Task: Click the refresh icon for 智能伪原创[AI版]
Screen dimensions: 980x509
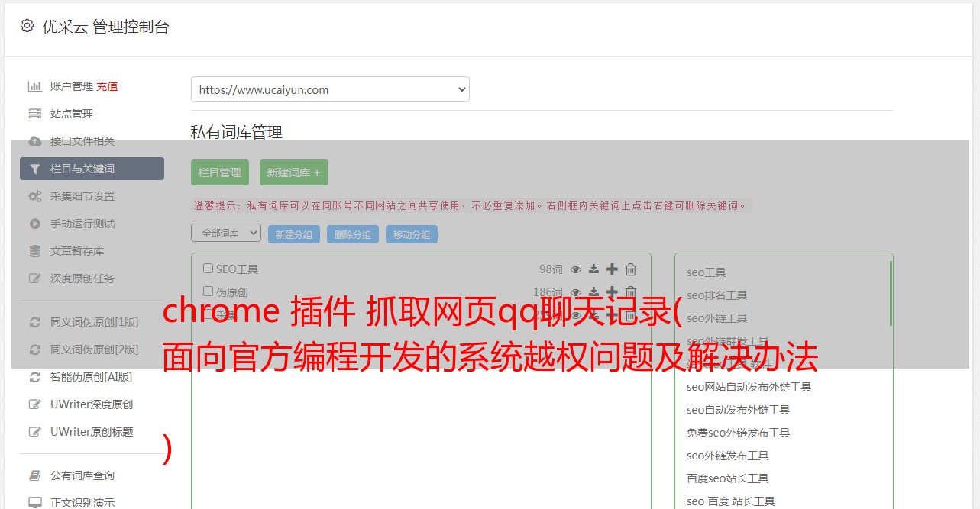Action: pyautogui.click(x=34, y=377)
